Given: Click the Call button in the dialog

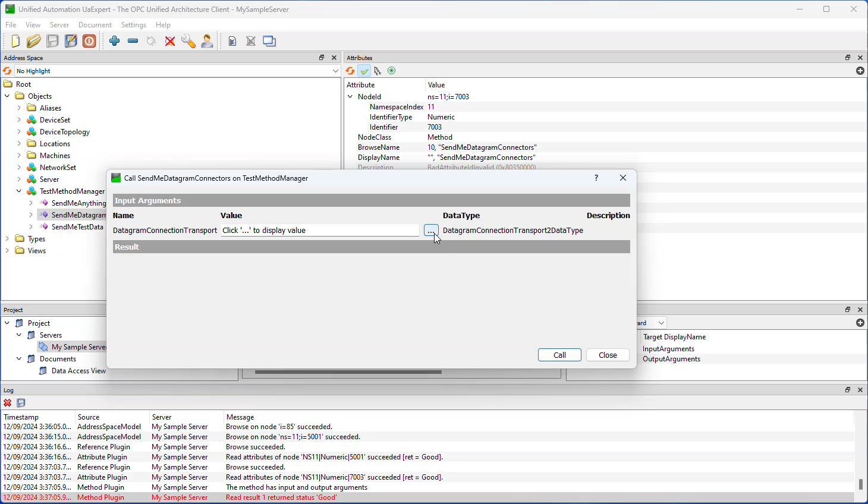Looking at the screenshot, I should point(560,355).
